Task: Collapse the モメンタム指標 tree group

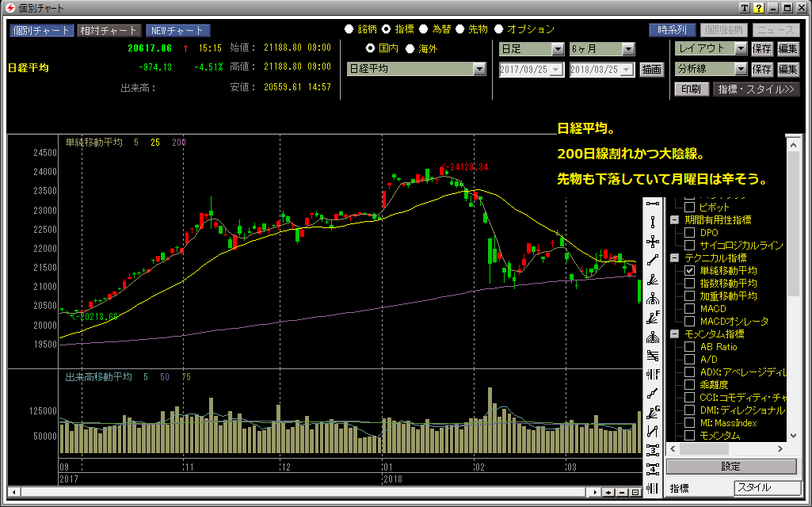Action: point(674,334)
